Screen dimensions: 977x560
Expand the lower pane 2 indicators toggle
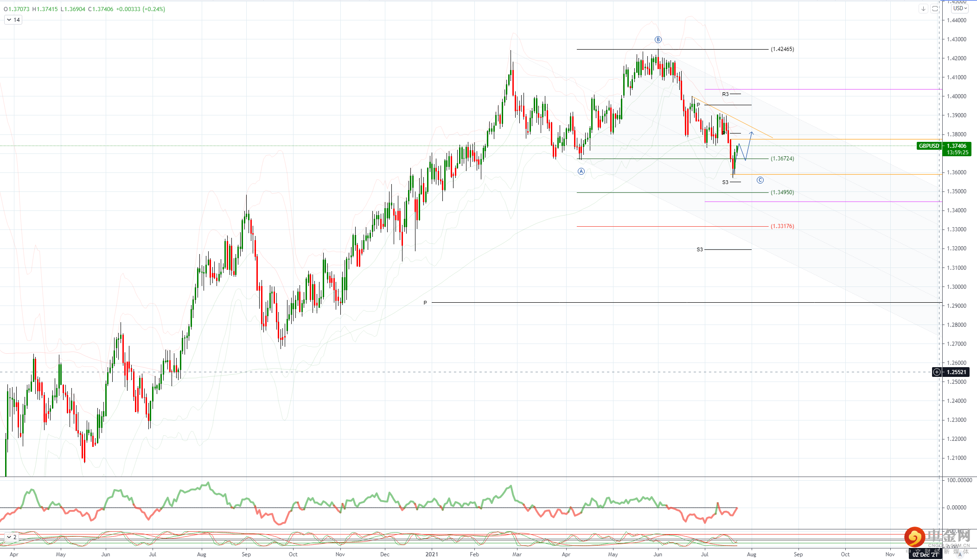coord(11,537)
